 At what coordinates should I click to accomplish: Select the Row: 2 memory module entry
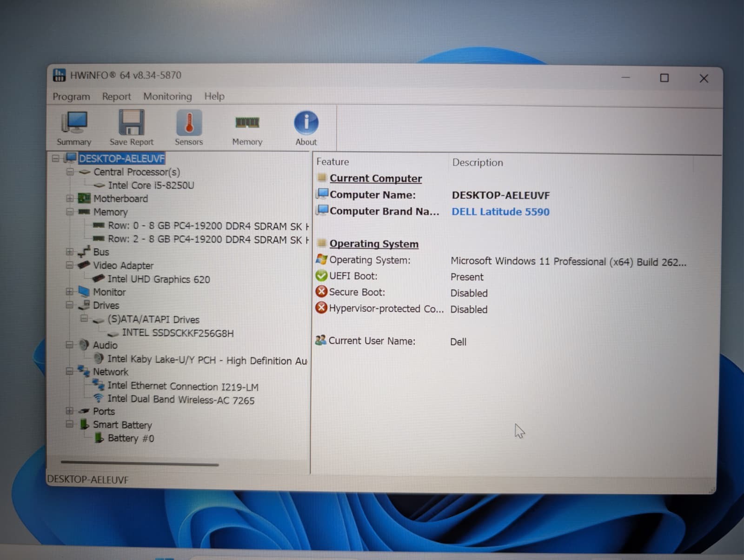[x=208, y=240]
